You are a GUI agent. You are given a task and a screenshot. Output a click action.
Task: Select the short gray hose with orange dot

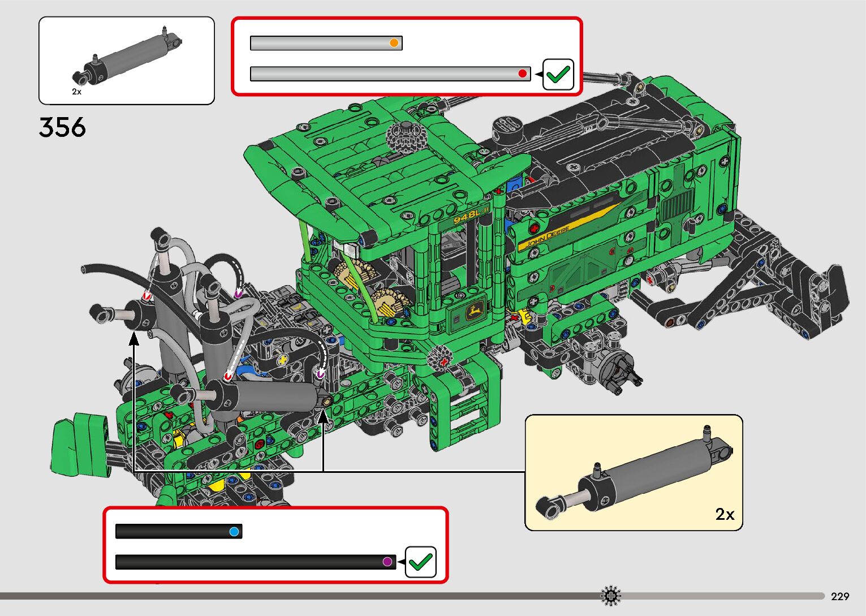tap(326, 43)
